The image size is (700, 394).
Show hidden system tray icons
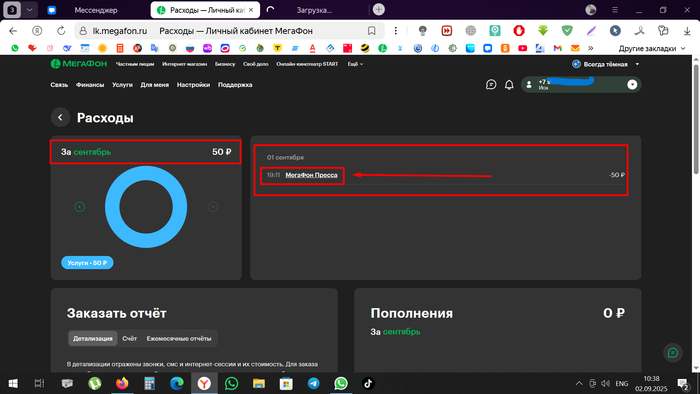(x=579, y=383)
